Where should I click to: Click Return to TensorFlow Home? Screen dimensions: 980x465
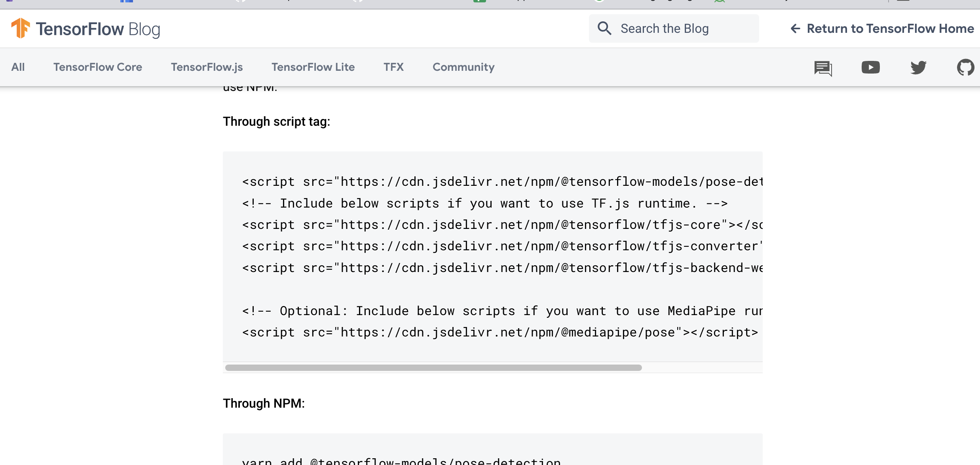click(x=890, y=28)
